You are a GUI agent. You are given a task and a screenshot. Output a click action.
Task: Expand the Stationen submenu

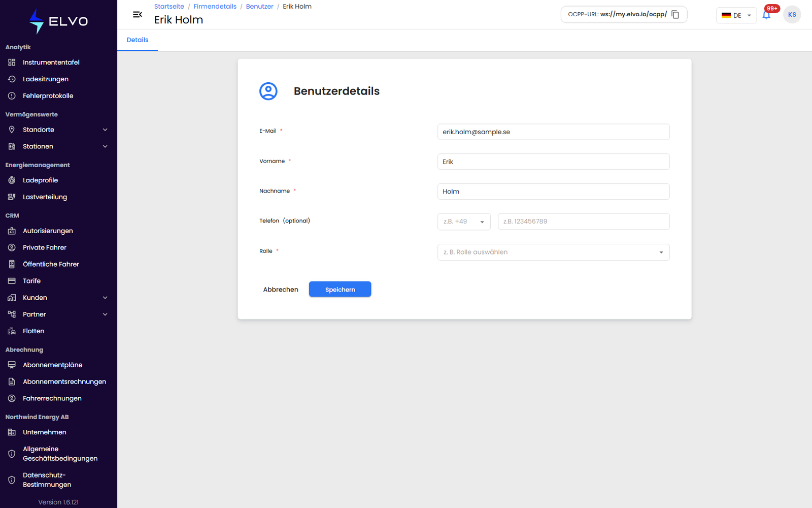[x=105, y=147]
